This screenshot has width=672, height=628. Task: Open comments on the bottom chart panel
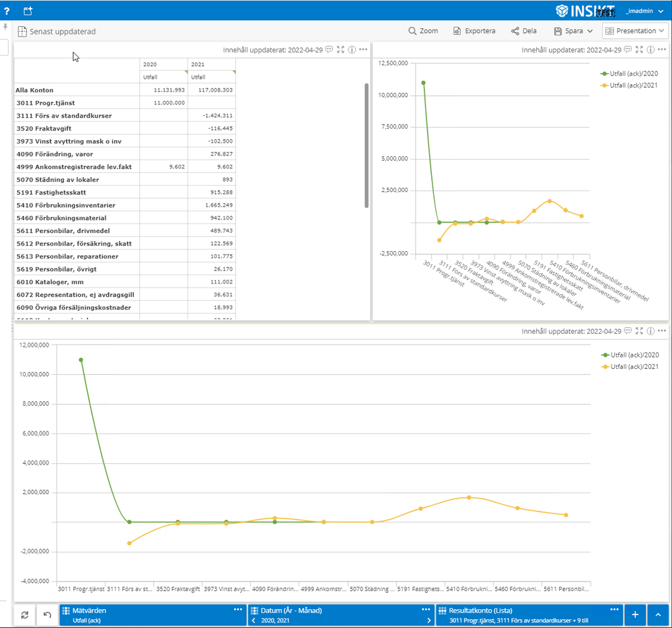(x=628, y=331)
